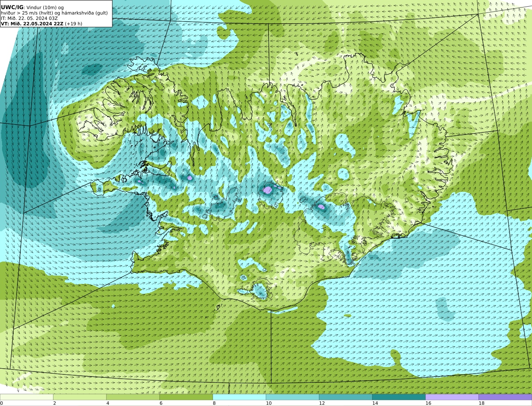
Task: Click the legend scale label "18"
Action: tap(481, 403)
